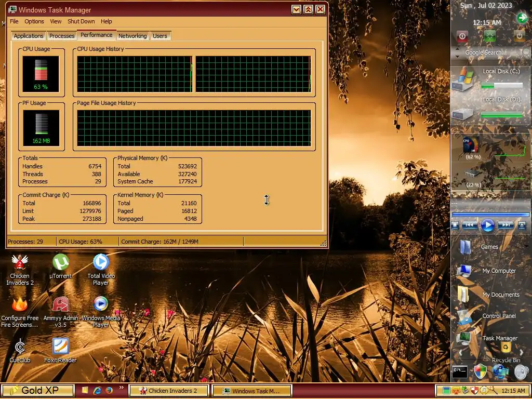Open command prompt icon in sidebar
The image size is (532, 399).
[460, 372]
